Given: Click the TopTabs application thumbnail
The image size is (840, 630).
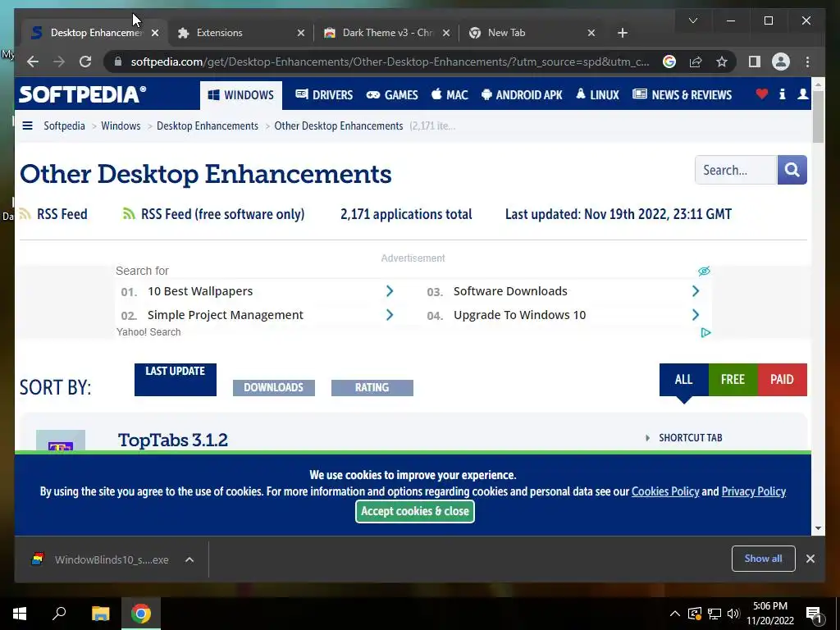Looking at the screenshot, I should (61, 441).
